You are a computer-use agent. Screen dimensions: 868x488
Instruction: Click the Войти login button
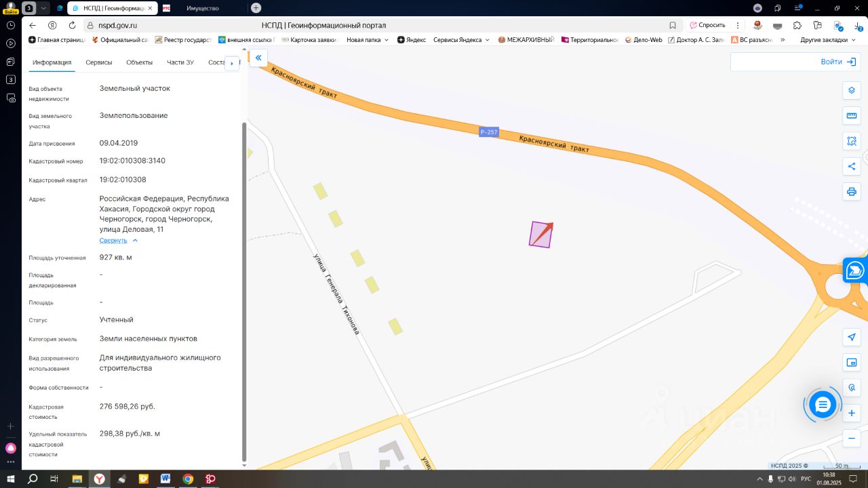point(838,62)
